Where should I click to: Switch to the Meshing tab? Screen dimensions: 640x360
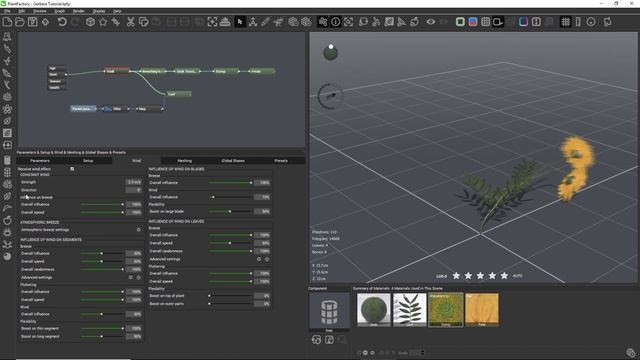pos(184,161)
